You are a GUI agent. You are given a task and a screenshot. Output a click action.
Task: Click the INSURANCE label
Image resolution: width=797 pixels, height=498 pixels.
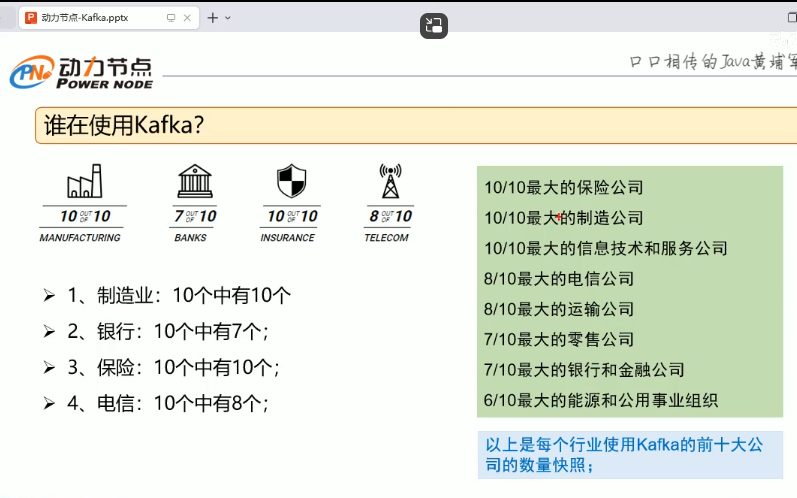tap(287, 237)
